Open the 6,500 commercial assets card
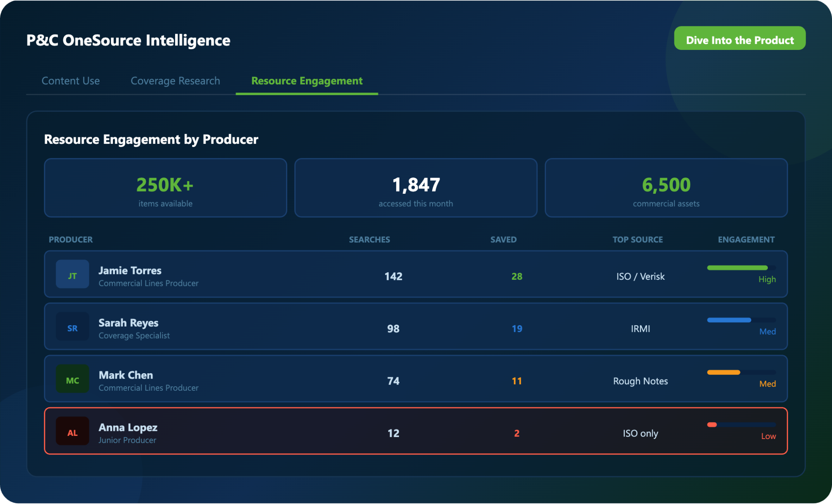This screenshot has height=504, width=832. pyautogui.click(x=666, y=188)
